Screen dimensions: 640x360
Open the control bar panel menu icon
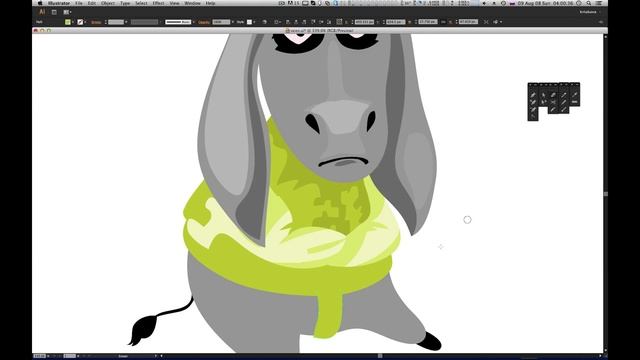pos(601,22)
